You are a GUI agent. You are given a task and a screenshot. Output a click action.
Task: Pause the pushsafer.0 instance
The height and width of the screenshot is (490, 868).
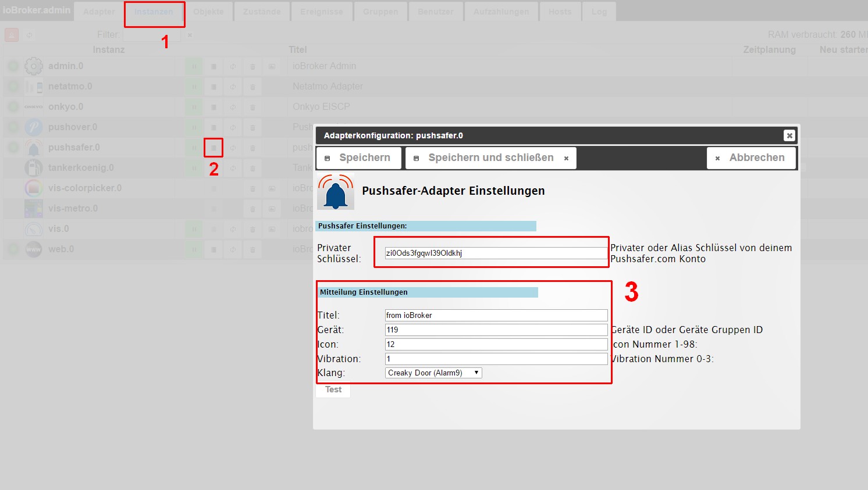click(x=194, y=148)
